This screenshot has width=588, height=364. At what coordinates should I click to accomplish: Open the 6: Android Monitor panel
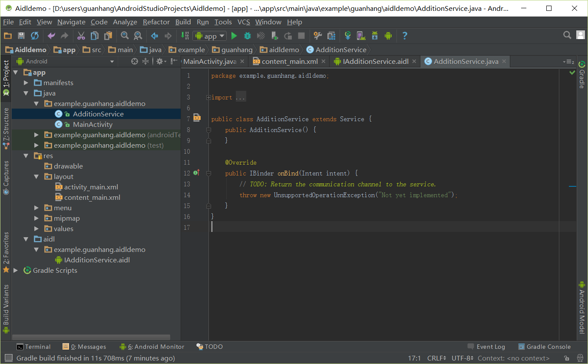152,347
